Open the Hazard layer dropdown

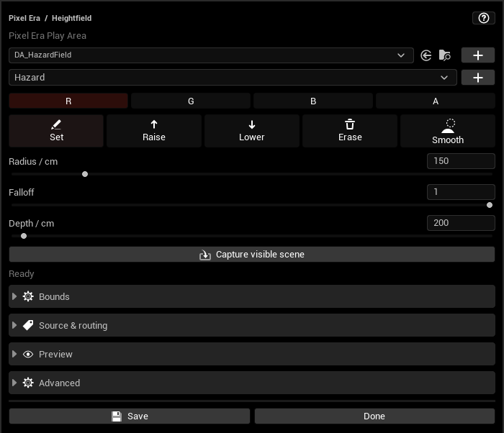coord(233,78)
